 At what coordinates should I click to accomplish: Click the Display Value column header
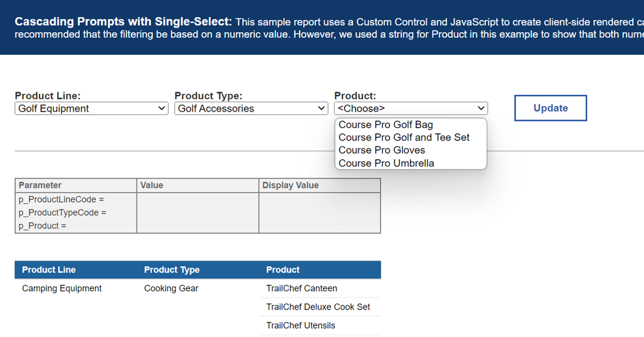coord(290,185)
